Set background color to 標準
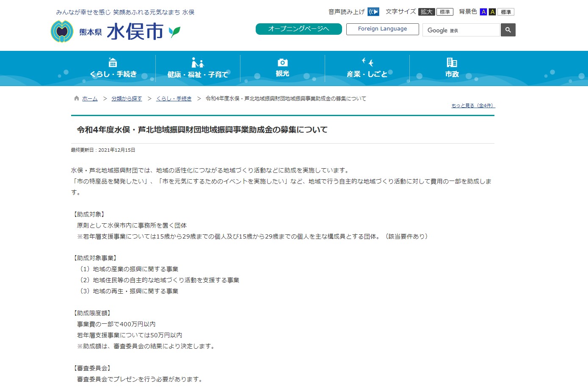Screen dimensions: 588x389 (x=506, y=11)
